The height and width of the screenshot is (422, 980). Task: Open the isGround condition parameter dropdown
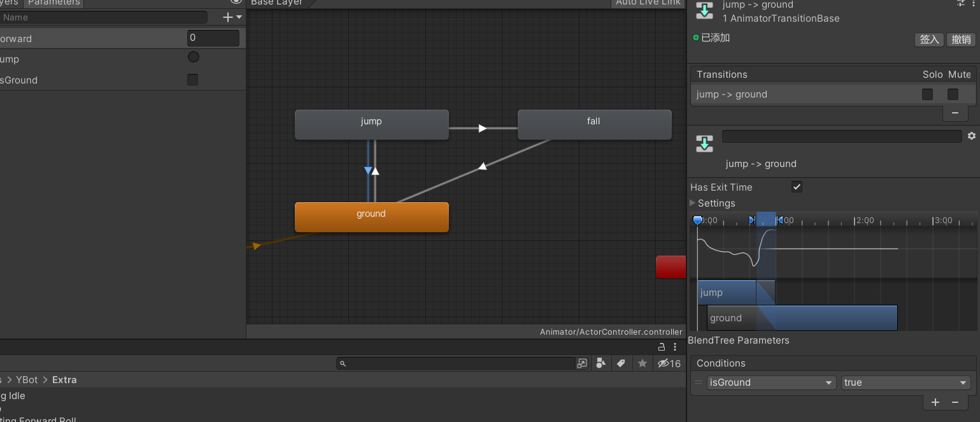pyautogui.click(x=772, y=382)
